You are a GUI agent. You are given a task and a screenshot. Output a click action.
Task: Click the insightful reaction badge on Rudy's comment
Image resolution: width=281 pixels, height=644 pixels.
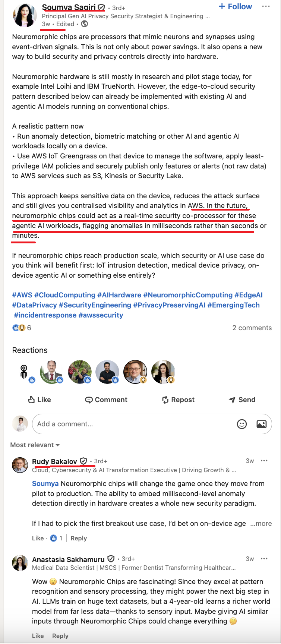coord(53,538)
